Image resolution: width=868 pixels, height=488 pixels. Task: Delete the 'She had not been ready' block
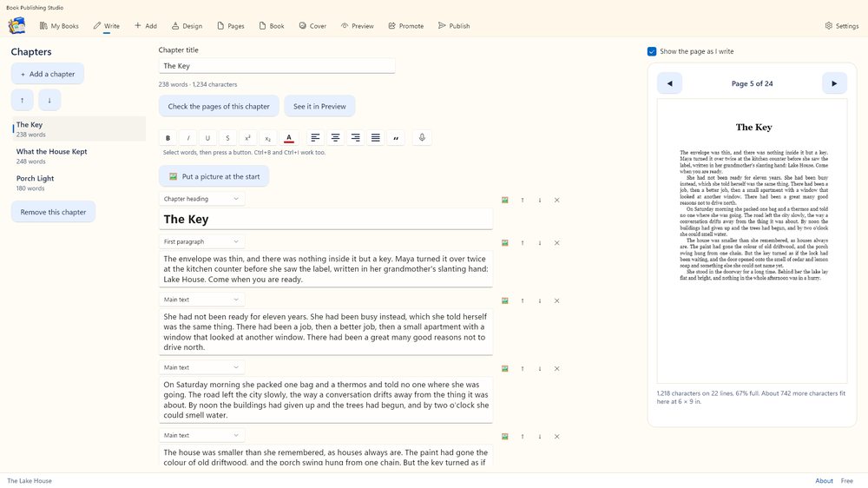(x=557, y=300)
